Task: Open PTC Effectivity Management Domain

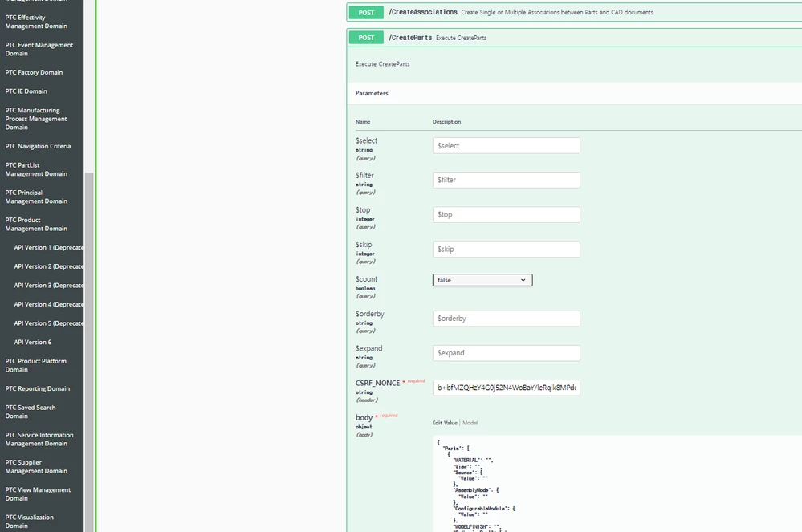Action: 36,22
